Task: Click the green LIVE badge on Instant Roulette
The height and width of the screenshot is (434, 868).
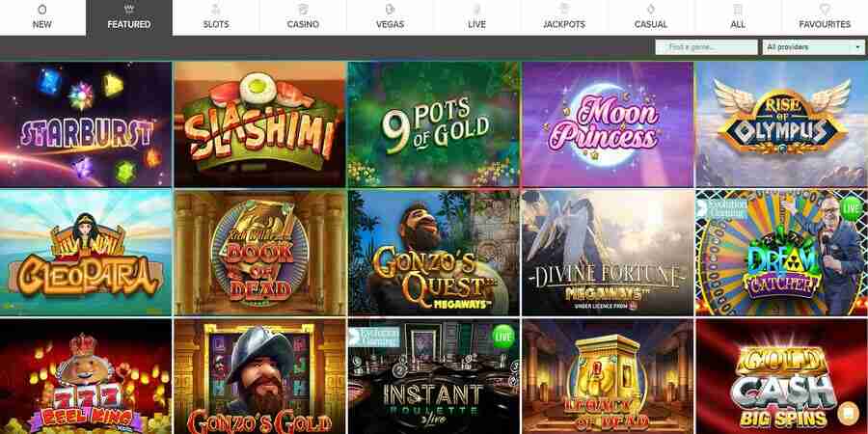Action: (502, 337)
